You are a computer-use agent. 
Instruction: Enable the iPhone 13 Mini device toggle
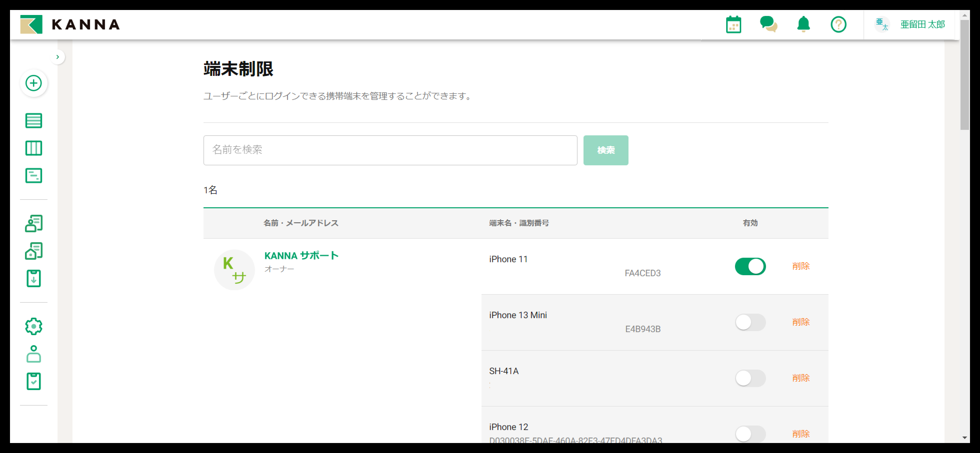click(x=750, y=322)
